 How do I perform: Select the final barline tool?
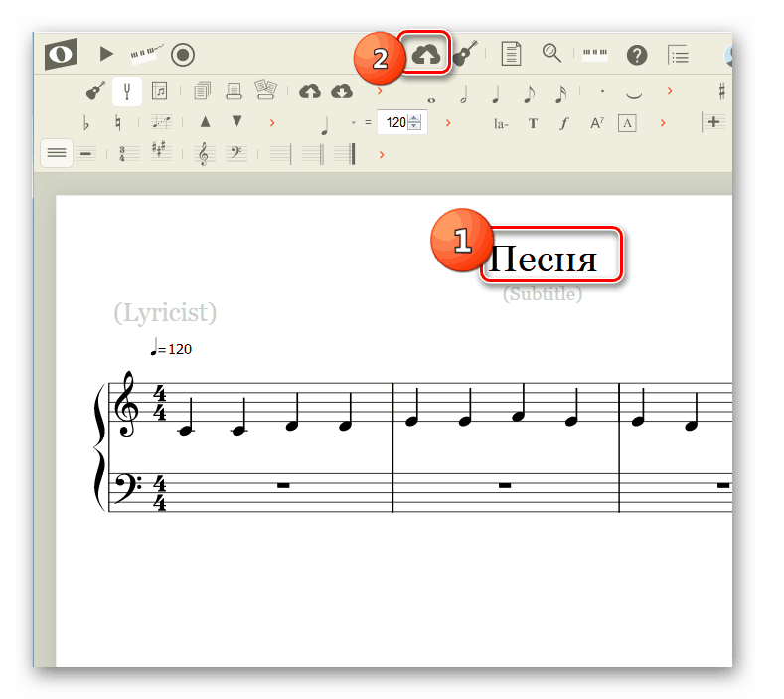tap(345, 154)
